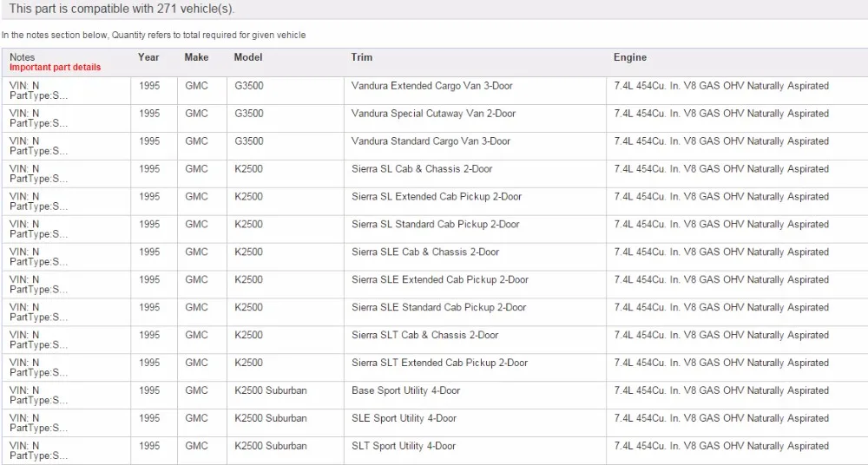Image resolution: width=868 pixels, height=465 pixels.
Task: Click the 'This part is compatible with 271 vehicle(s).' heading
Action: (x=122, y=9)
